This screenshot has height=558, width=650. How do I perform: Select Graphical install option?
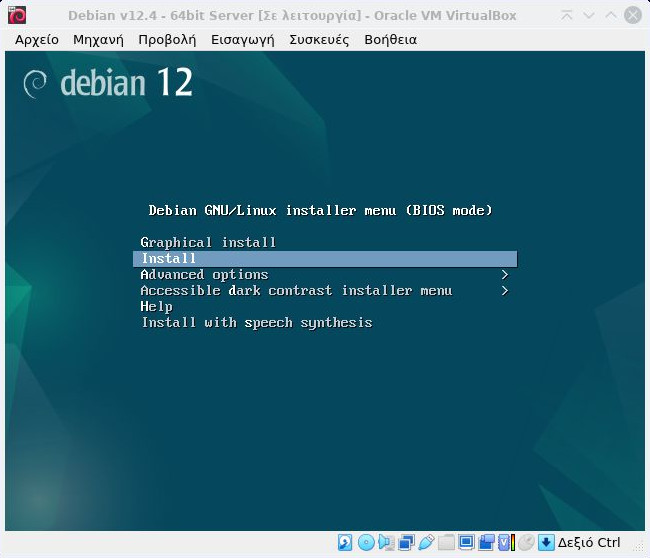tap(208, 243)
